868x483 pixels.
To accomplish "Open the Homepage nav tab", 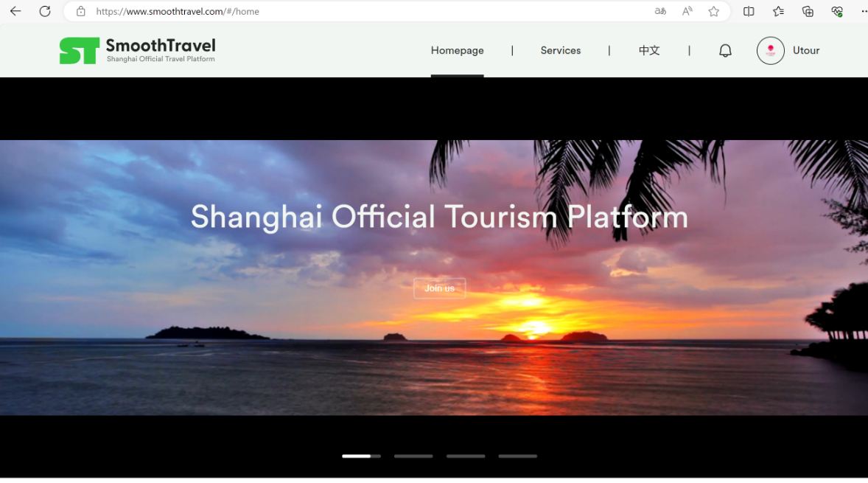I will [x=457, y=51].
